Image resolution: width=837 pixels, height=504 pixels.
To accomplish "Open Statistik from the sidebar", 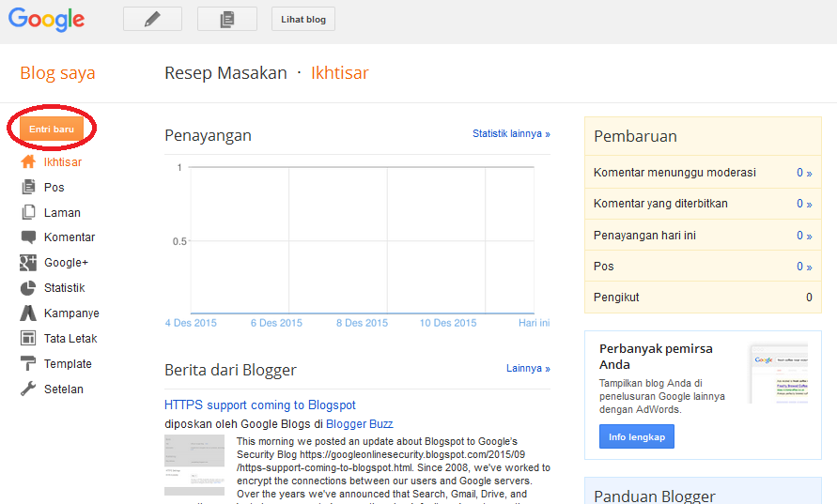I will [65, 288].
